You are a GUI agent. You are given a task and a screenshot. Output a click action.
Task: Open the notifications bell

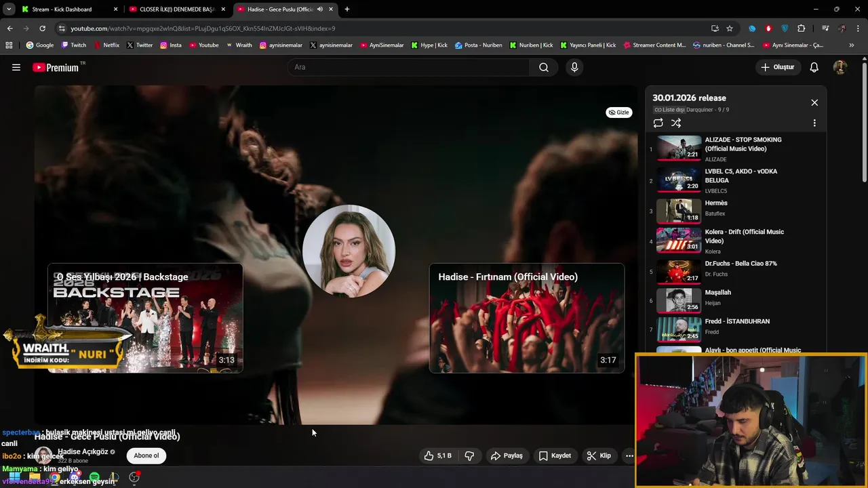click(814, 67)
